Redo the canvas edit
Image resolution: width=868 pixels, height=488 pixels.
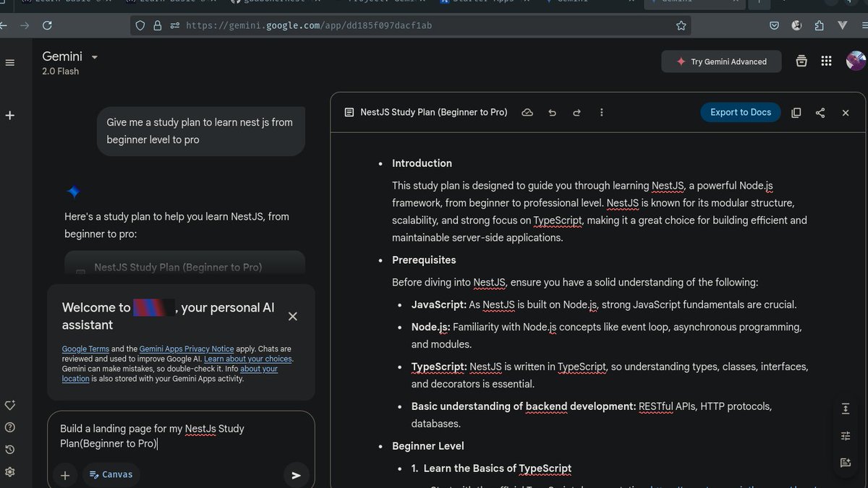tap(576, 113)
